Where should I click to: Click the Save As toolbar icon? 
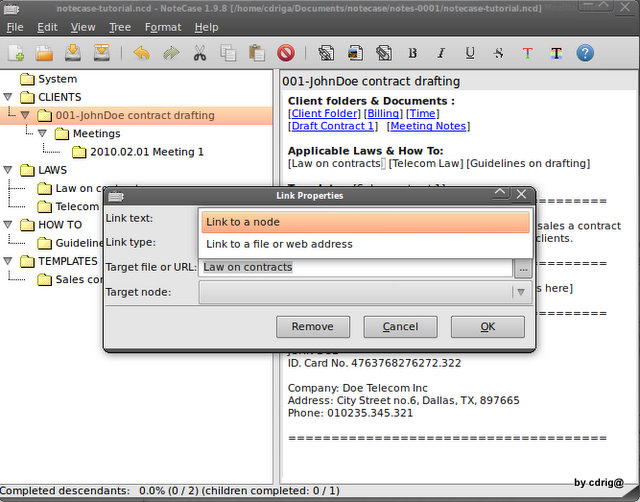coord(101,53)
